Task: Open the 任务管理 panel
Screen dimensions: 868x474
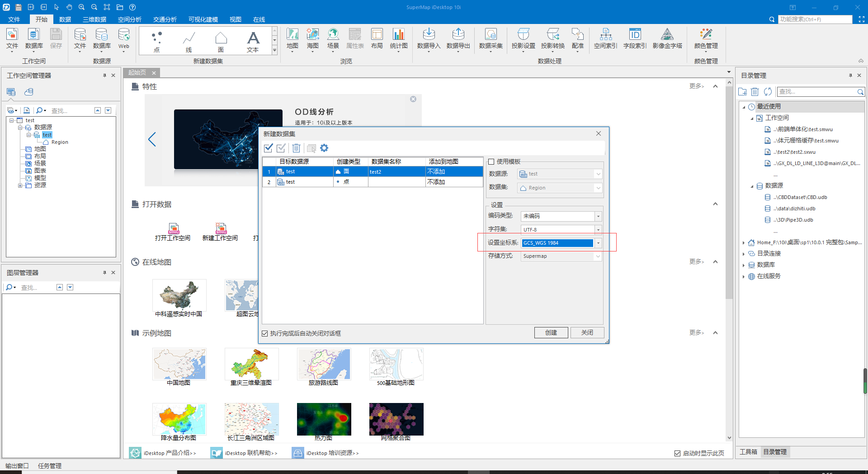Action: [50, 465]
